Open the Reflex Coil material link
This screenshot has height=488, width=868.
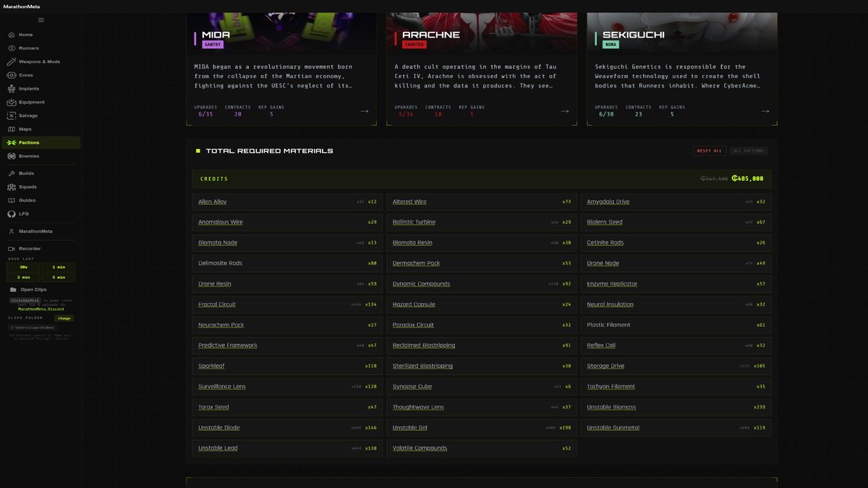[x=601, y=346]
